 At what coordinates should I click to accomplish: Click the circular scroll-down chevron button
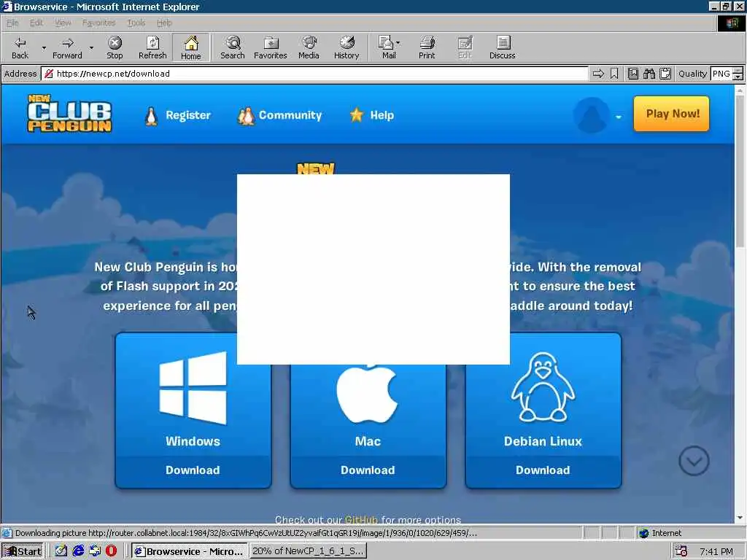pyautogui.click(x=694, y=461)
